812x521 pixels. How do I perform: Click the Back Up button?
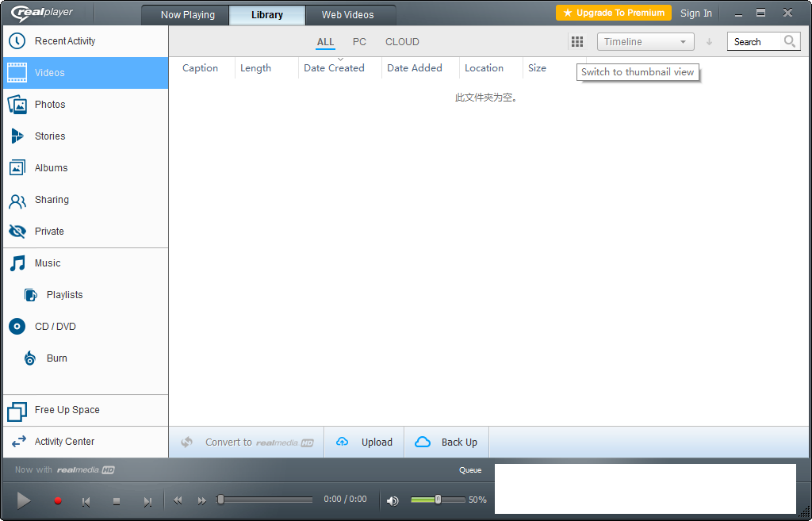(446, 442)
